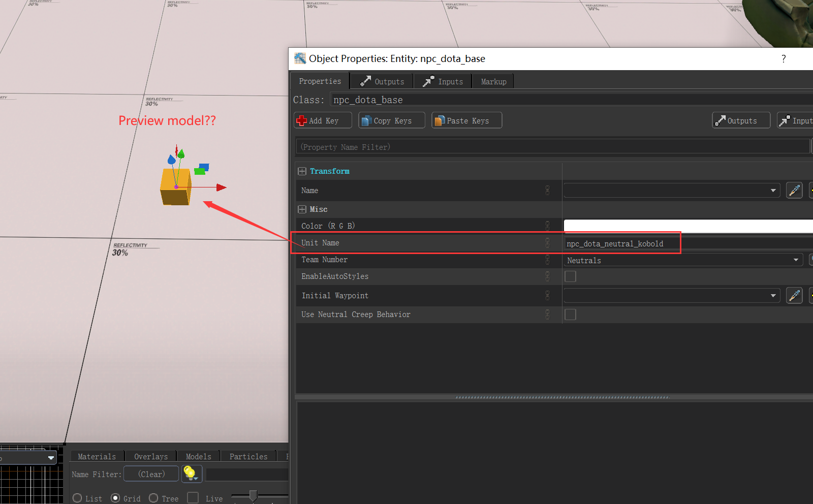This screenshot has width=813, height=504.
Task: Click the white Color (R G B) swatch
Action: coord(686,225)
